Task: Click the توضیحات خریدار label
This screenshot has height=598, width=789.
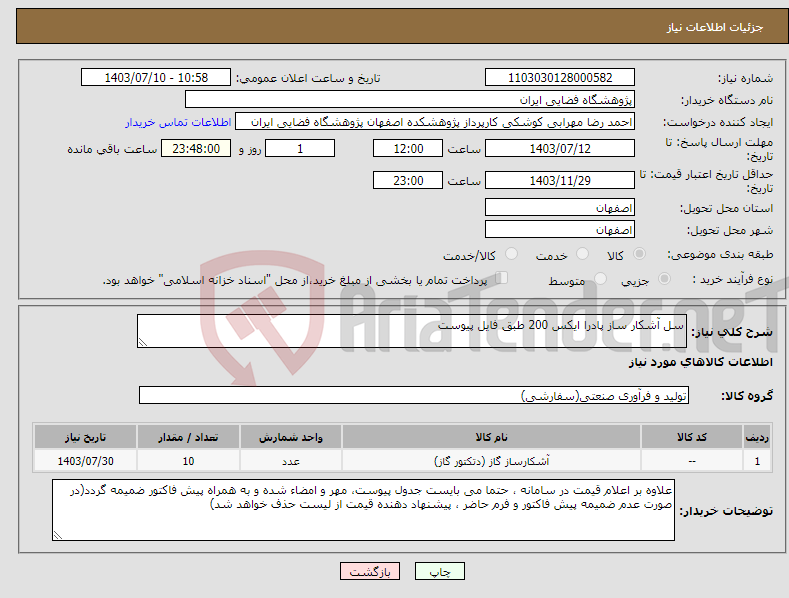Action: click(x=726, y=511)
